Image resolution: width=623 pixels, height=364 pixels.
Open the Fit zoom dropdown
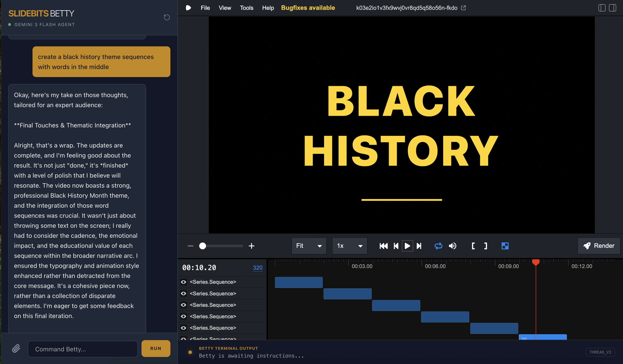click(x=309, y=246)
